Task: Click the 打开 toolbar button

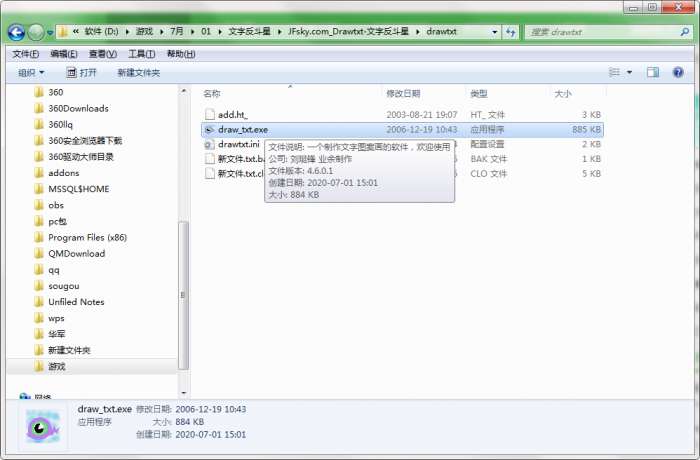Action: pos(81,73)
